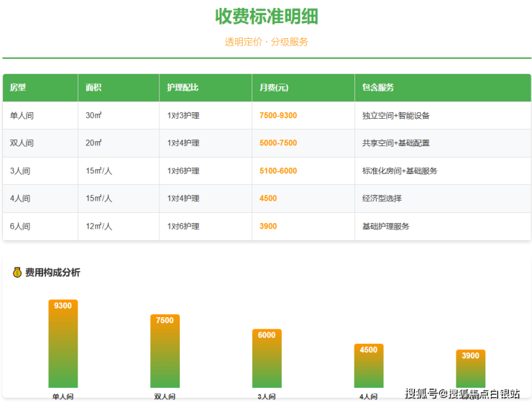This screenshot has width=532, height=405.
Task: Click the 5000-7500 price in 双人间 row
Action: pyautogui.click(x=278, y=143)
